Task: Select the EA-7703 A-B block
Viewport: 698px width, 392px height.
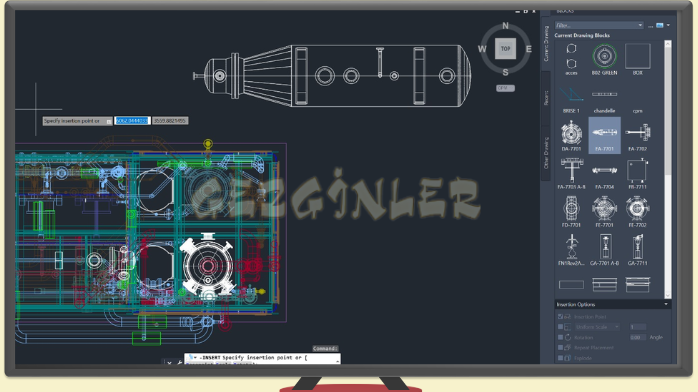Action: 571,174
